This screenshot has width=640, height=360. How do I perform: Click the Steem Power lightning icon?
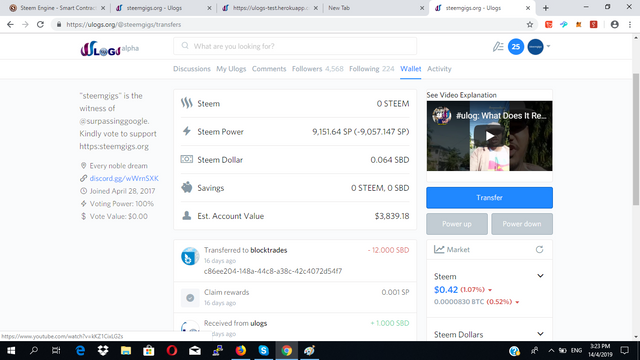187,131
